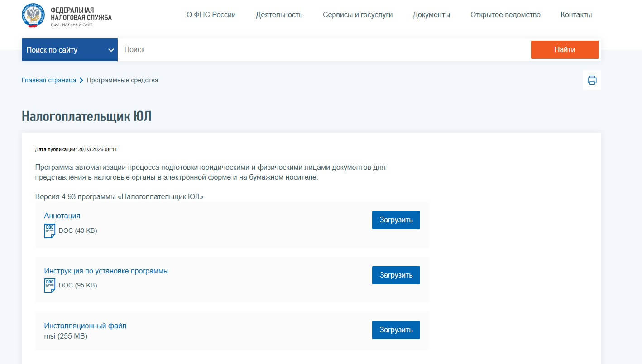
Task: Go to the Документы menu section
Action: (x=431, y=15)
